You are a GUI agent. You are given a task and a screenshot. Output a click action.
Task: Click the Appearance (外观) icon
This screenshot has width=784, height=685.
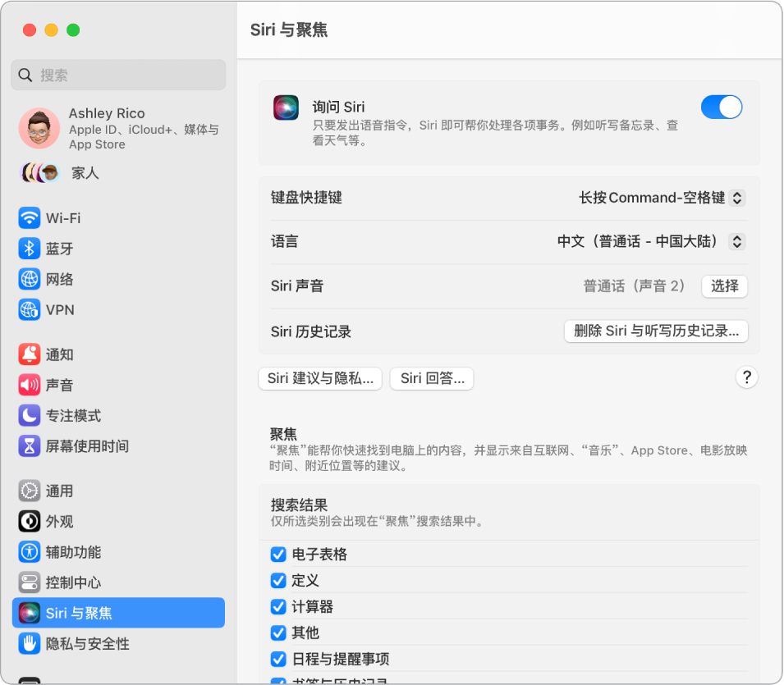click(x=29, y=521)
